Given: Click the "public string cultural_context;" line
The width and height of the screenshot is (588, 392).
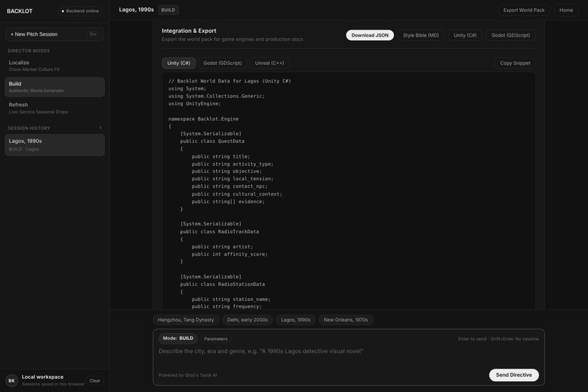Looking at the screenshot, I should pos(236,194).
